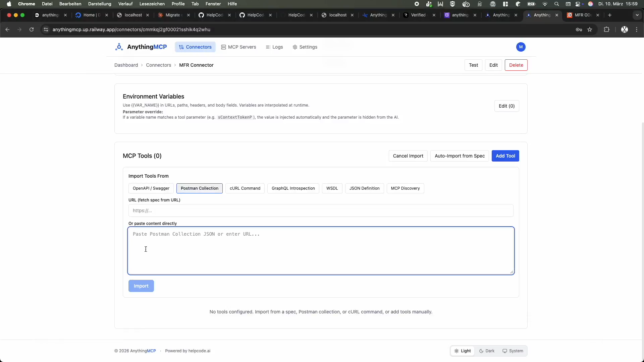Image resolution: width=644 pixels, height=362 pixels.
Task: Select WSDL import source
Action: 332,188
